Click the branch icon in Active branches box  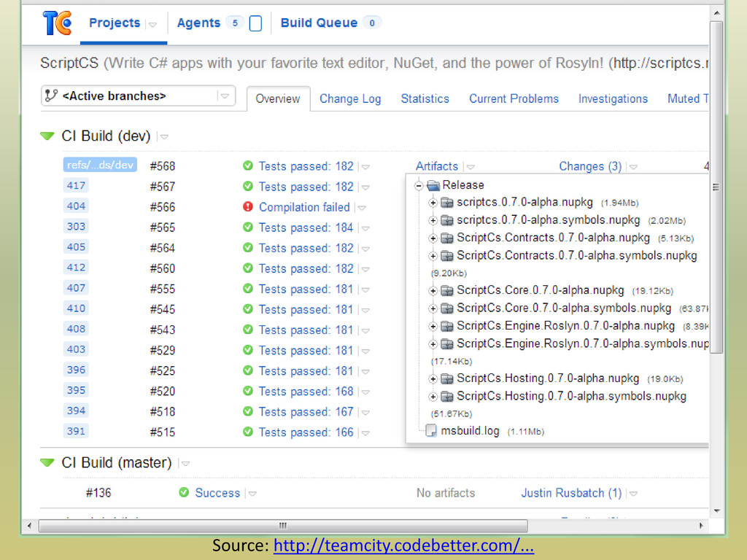coord(51,96)
